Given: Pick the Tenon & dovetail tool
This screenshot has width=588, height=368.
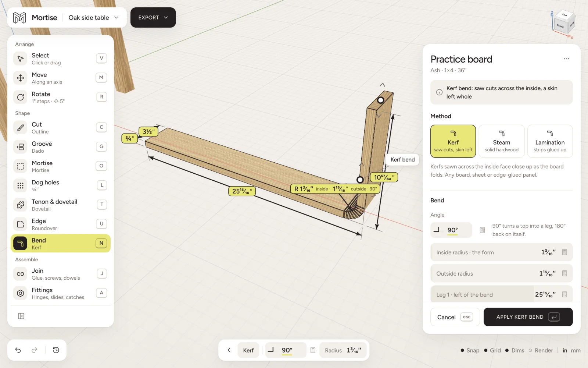Looking at the screenshot, I should point(61,205).
